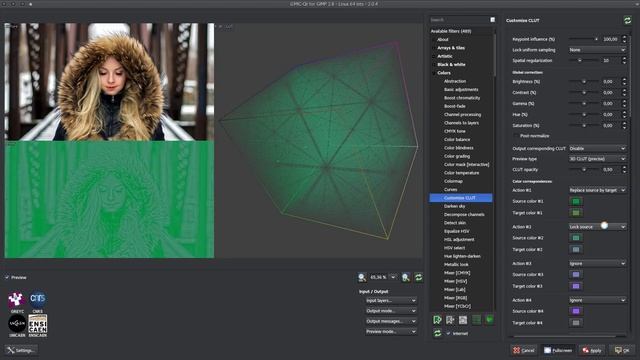640x360 pixels.
Task: Click the reset parameters icon beside Customize CLUT title
Action: click(x=627, y=20)
